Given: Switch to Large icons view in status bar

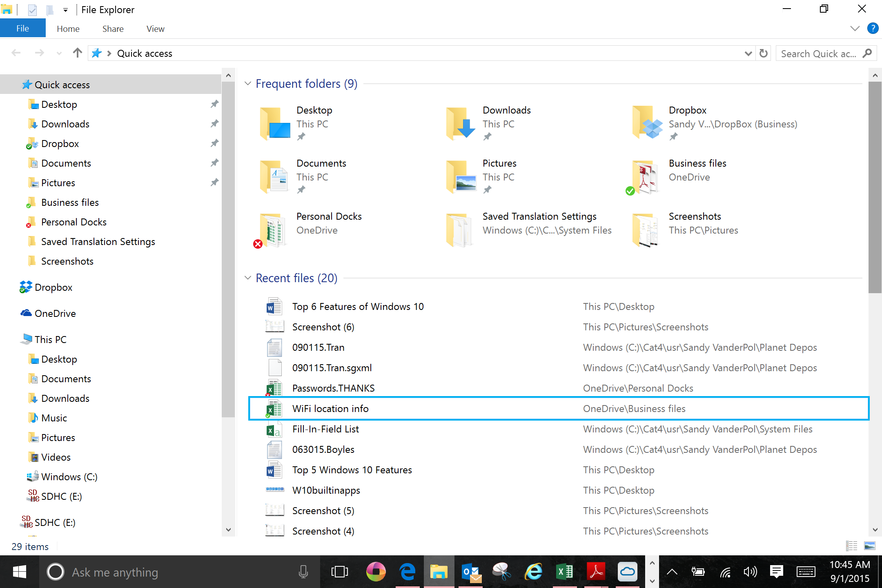Looking at the screenshot, I should tap(870, 546).
